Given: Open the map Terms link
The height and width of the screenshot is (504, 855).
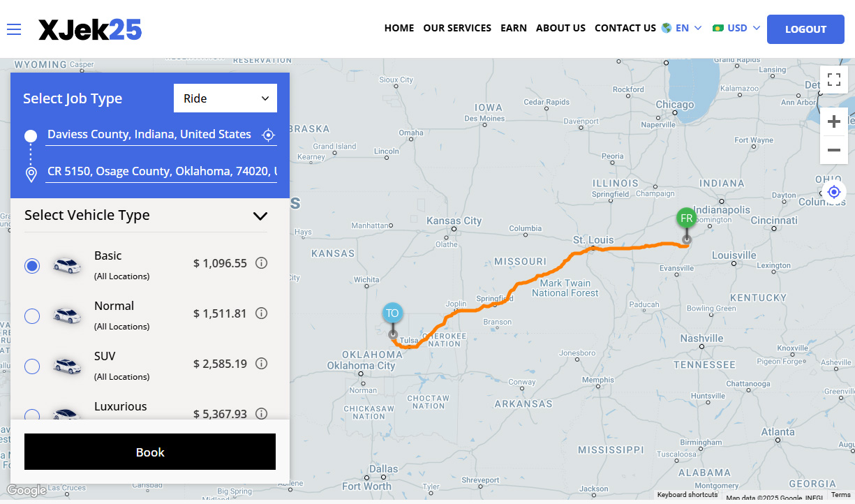Looking at the screenshot, I should pos(840,495).
